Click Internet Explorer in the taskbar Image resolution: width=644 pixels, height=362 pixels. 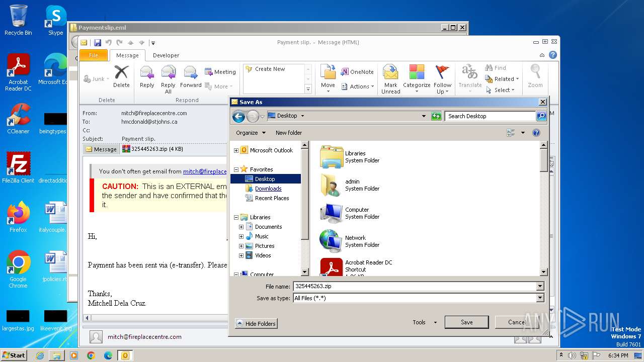pos(40,355)
